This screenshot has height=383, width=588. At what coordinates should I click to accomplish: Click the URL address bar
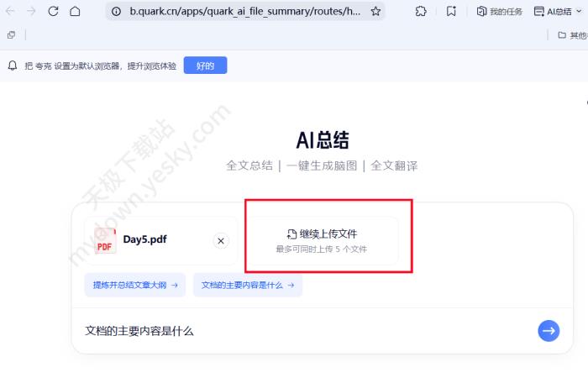click(x=244, y=12)
